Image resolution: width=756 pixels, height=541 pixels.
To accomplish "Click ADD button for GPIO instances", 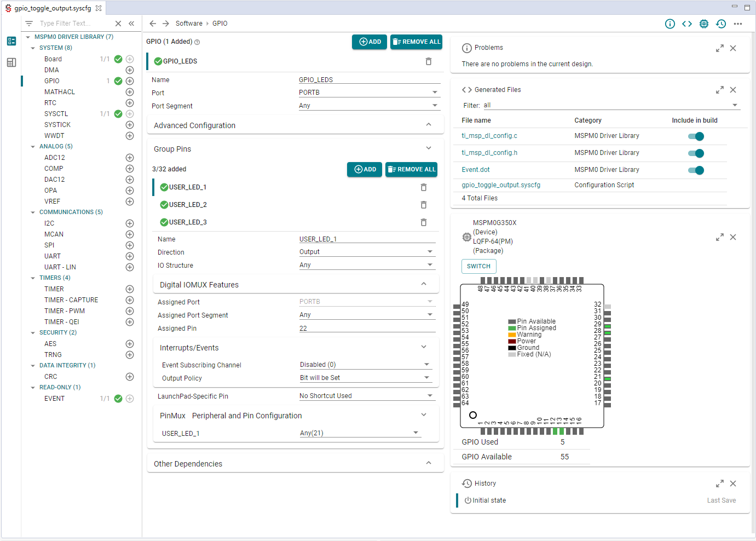I will [370, 42].
